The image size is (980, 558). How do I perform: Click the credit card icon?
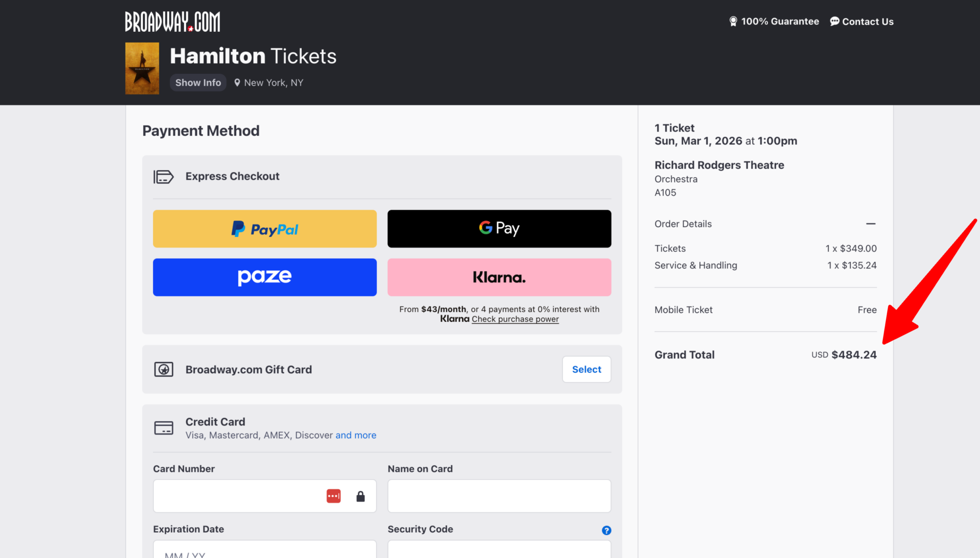point(164,428)
